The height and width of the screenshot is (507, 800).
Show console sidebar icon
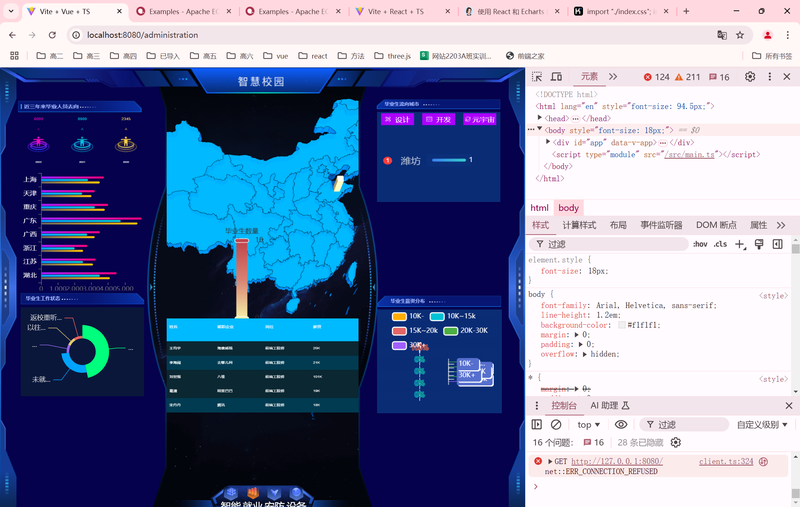pos(537,424)
